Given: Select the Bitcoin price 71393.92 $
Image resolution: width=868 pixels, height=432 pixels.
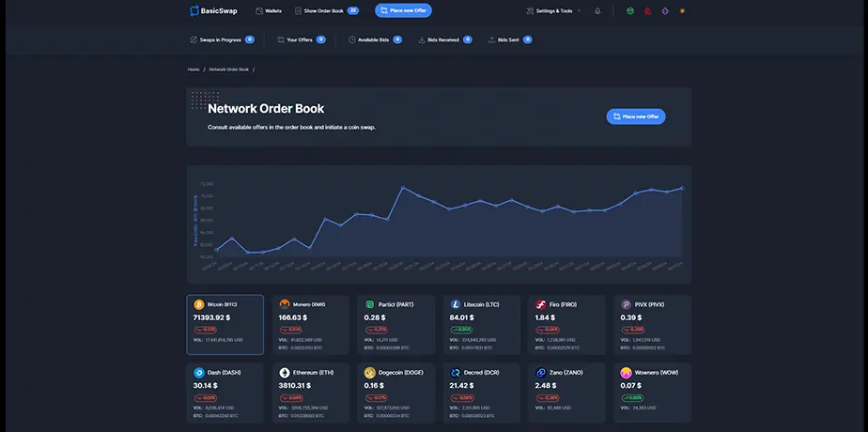Looking at the screenshot, I should (211, 317).
